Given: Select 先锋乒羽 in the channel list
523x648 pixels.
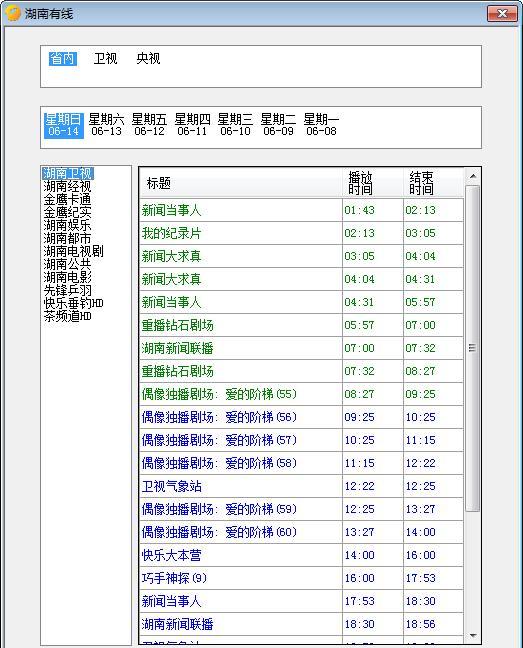Looking at the screenshot, I should [x=67, y=290].
